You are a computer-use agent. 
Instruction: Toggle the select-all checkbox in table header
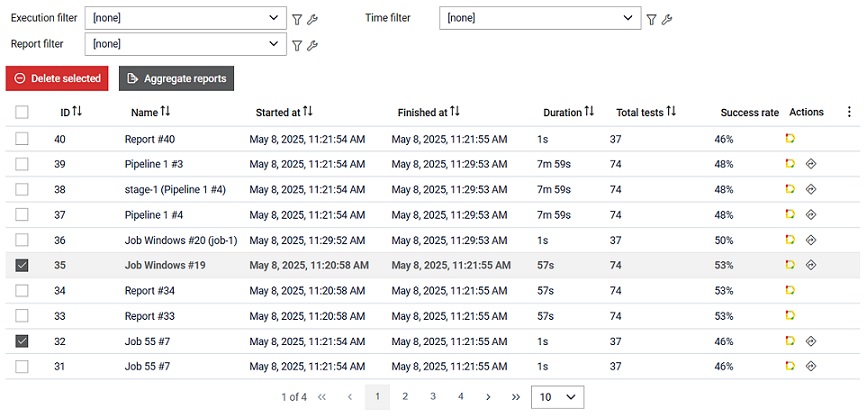[x=22, y=113]
